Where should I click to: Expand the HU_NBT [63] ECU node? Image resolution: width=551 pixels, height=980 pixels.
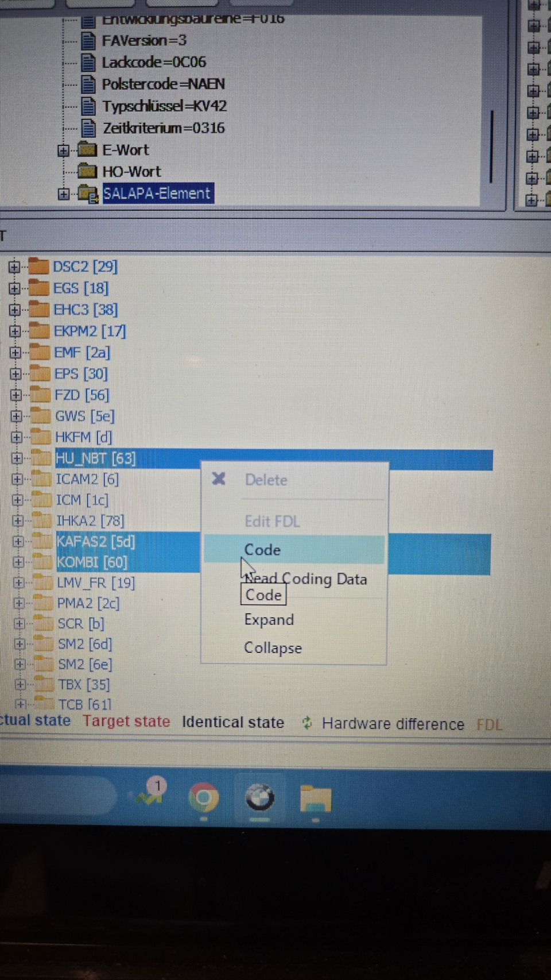[17, 458]
